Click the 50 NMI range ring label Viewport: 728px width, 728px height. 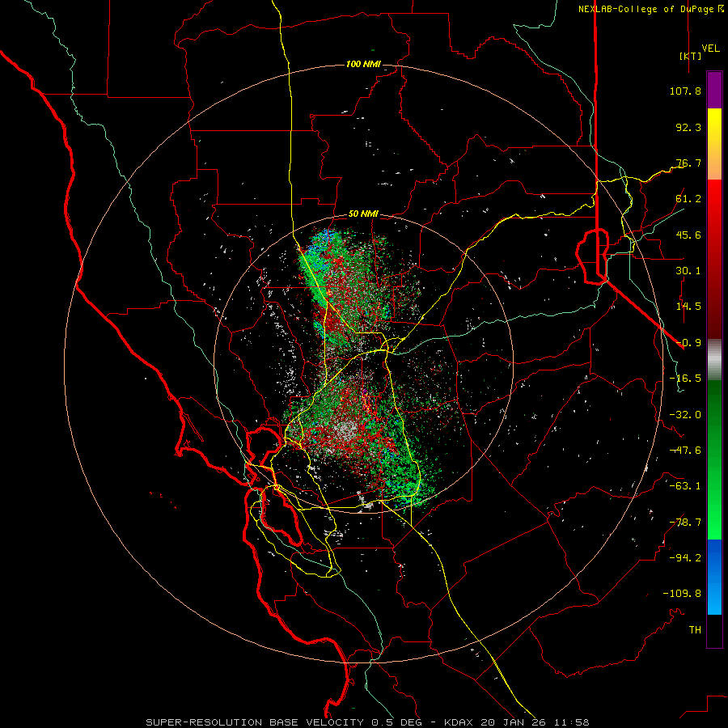click(363, 214)
